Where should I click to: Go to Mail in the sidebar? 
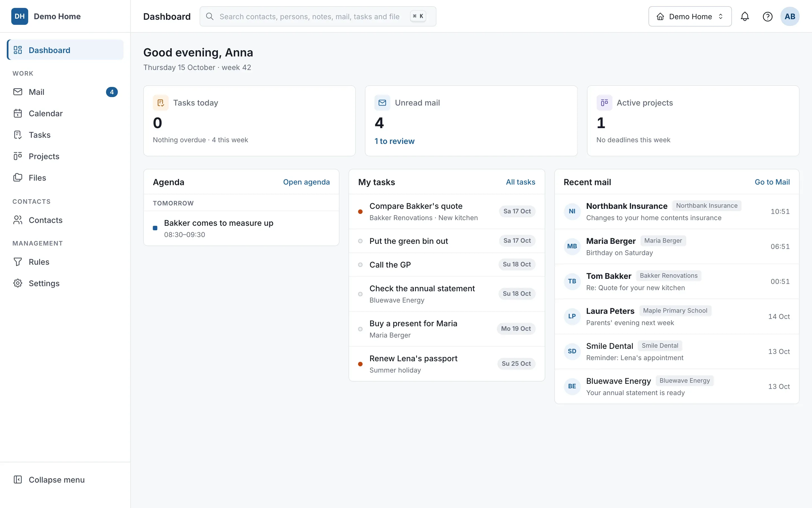(65, 92)
